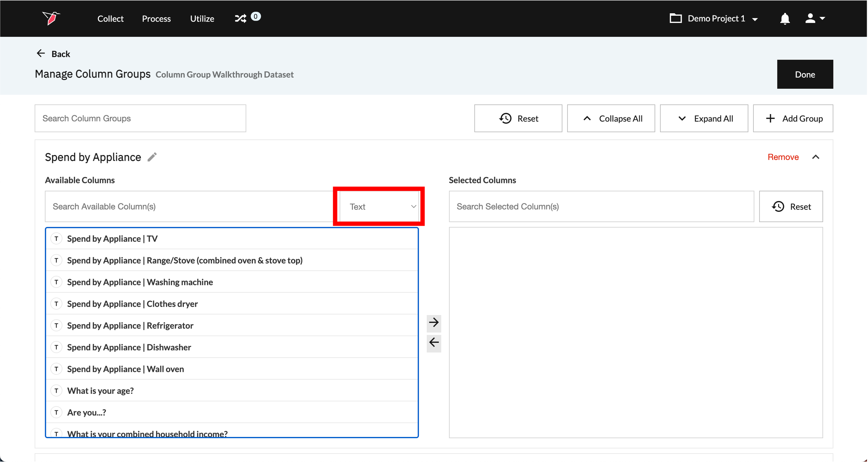Select the What is your age? column

coord(100,391)
